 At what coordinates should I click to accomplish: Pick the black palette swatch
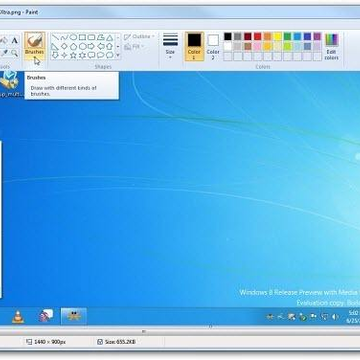tap(228, 36)
